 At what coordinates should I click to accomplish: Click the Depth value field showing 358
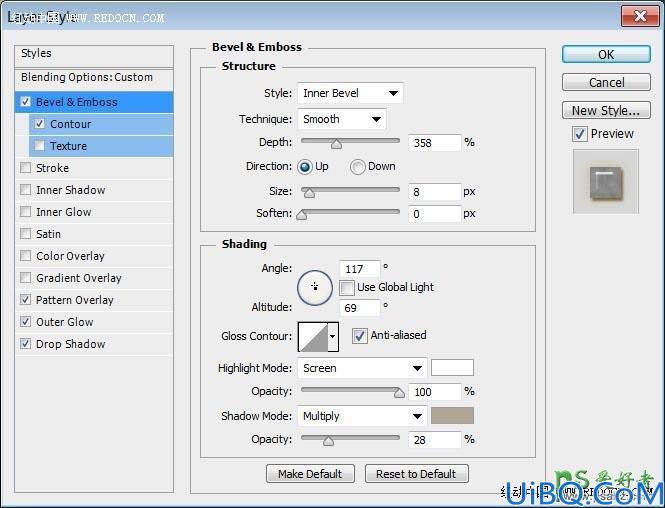tap(435, 143)
